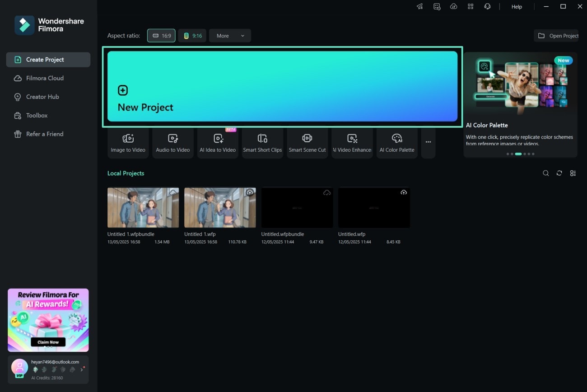
Task: Click the 110.78 KB file size text
Action: 238,242
